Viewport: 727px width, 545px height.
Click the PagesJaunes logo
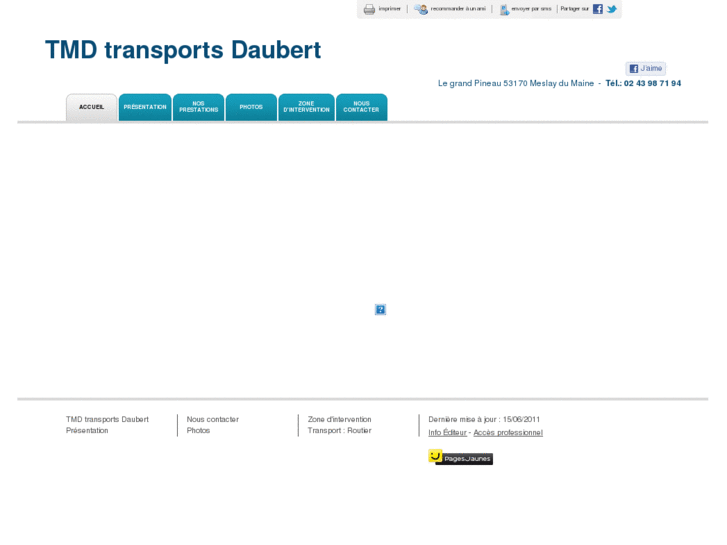460,457
